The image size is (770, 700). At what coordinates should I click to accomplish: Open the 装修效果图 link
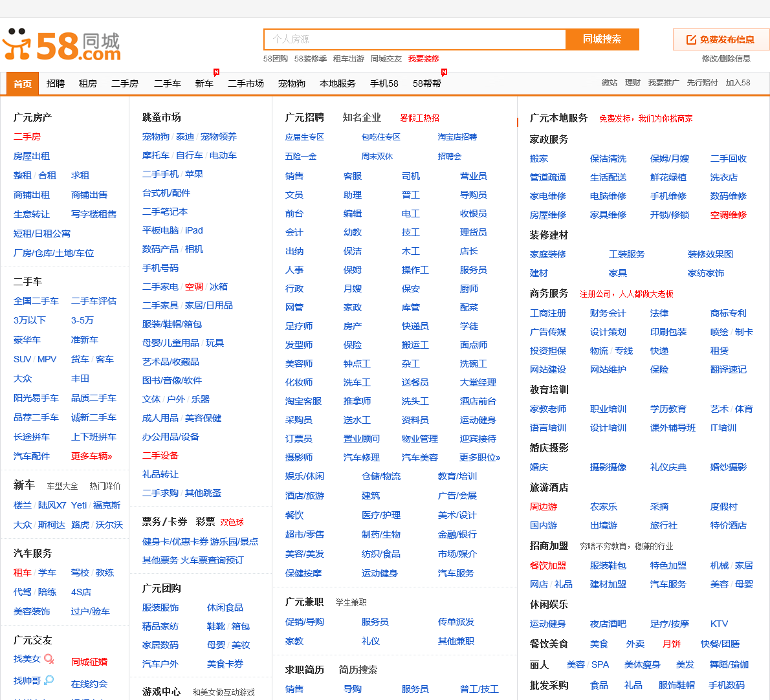(710, 254)
